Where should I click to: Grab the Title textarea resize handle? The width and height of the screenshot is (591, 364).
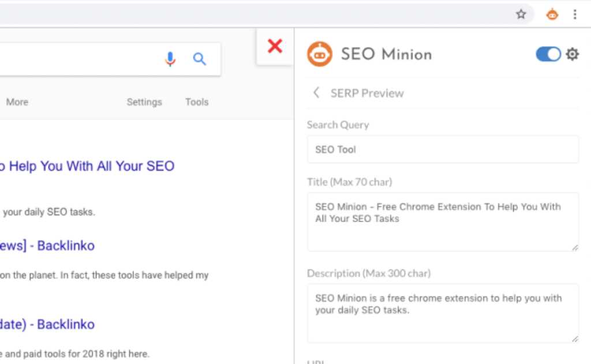(x=575, y=247)
